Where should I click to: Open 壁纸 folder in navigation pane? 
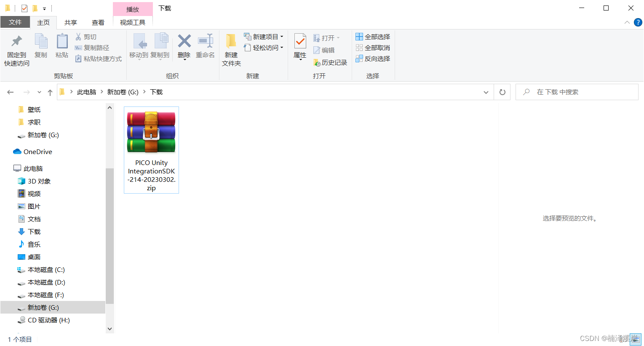pos(34,110)
